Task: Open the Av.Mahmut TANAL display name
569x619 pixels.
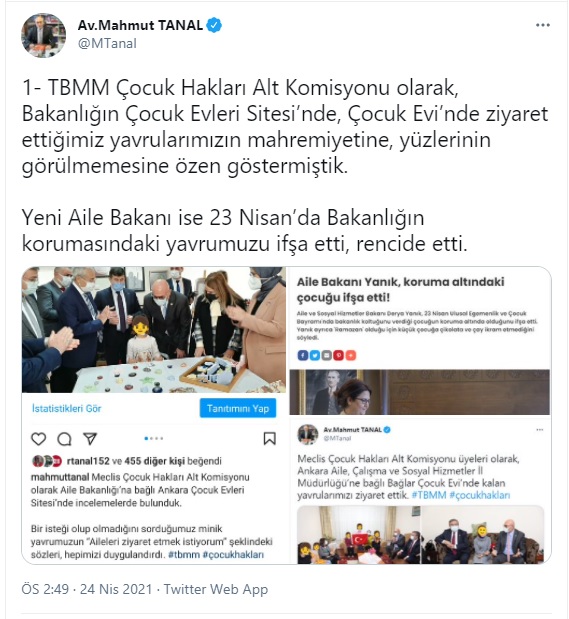Action: tap(140, 26)
